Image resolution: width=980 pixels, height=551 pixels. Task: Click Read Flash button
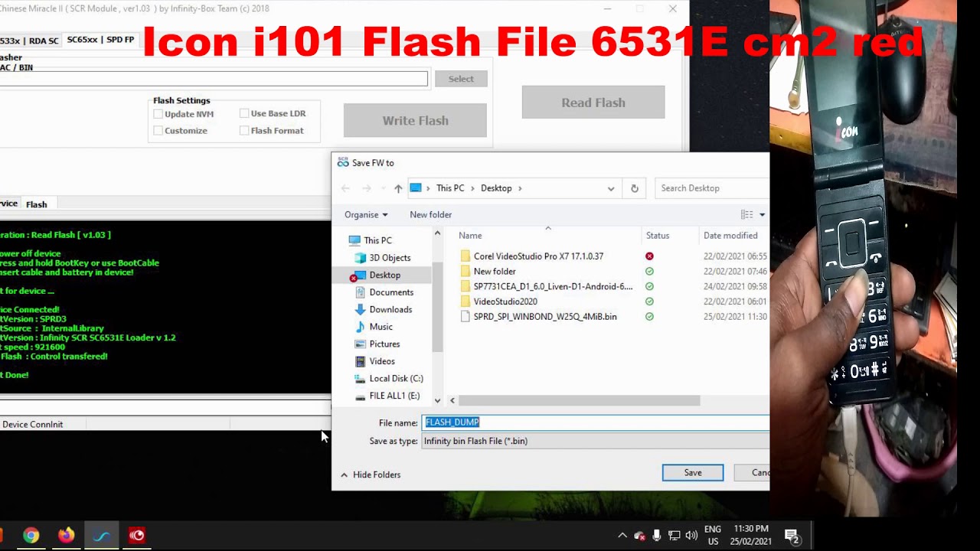point(593,103)
